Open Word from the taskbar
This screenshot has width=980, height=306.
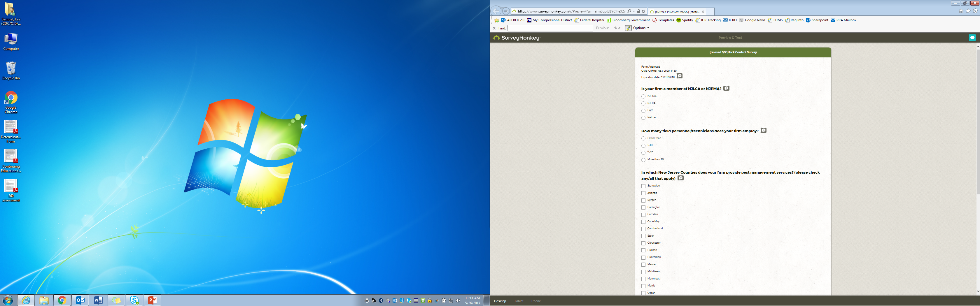pyautogui.click(x=98, y=300)
